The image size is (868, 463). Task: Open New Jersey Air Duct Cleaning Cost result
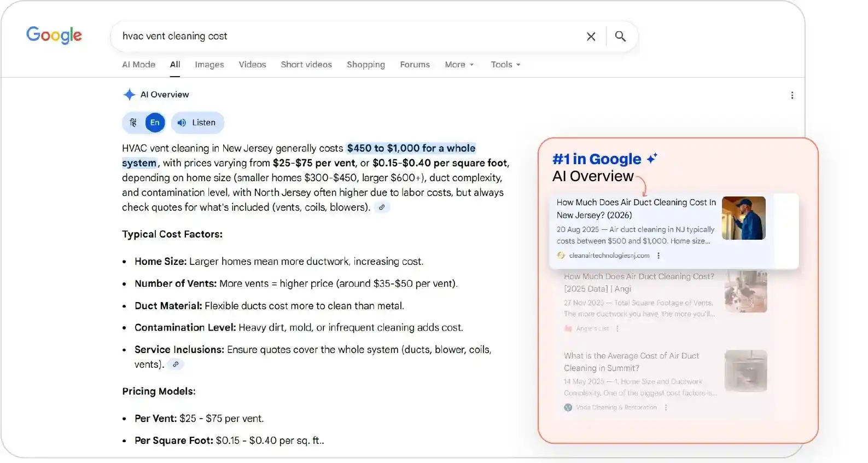[x=636, y=209]
